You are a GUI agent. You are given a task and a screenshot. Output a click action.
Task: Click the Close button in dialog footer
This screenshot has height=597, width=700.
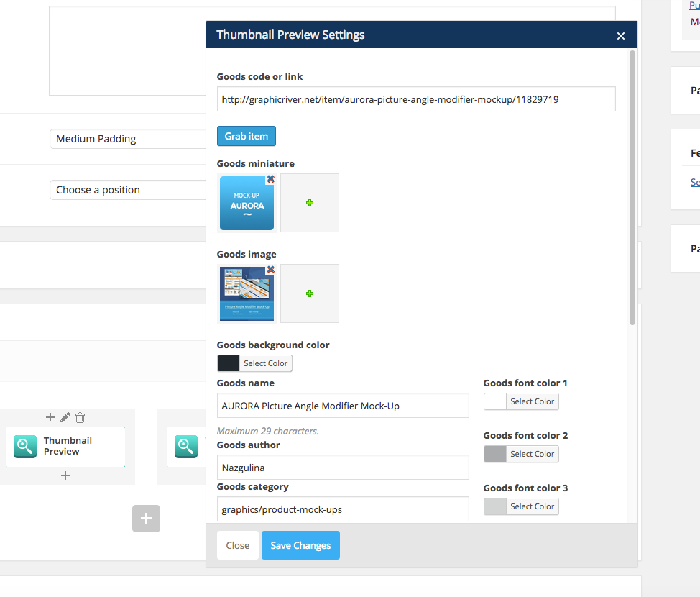click(x=237, y=545)
